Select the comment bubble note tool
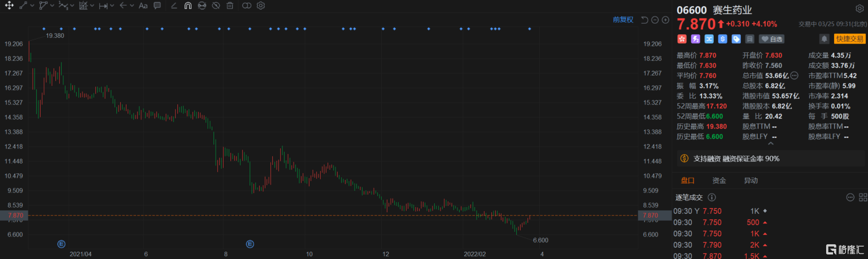 (157, 6)
